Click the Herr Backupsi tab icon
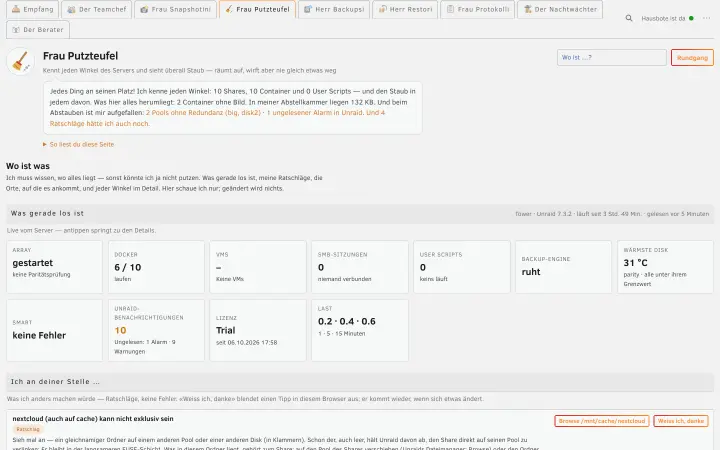Viewport: 720px width, 450px height. [x=308, y=9]
